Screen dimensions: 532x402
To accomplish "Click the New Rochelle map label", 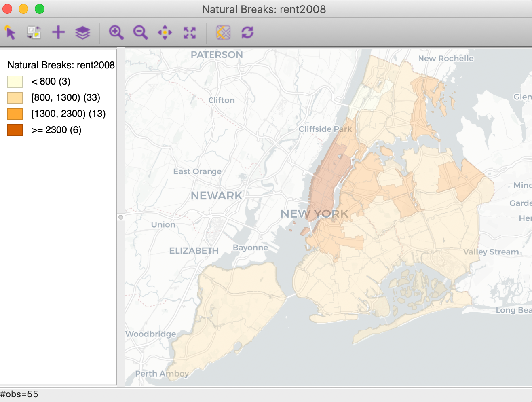I will (x=446, y=58).
